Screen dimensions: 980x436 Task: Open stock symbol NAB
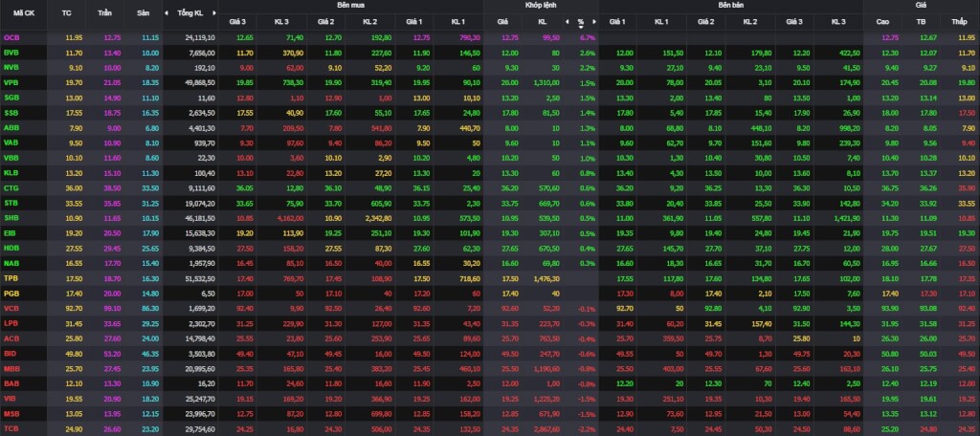point(11,263)
